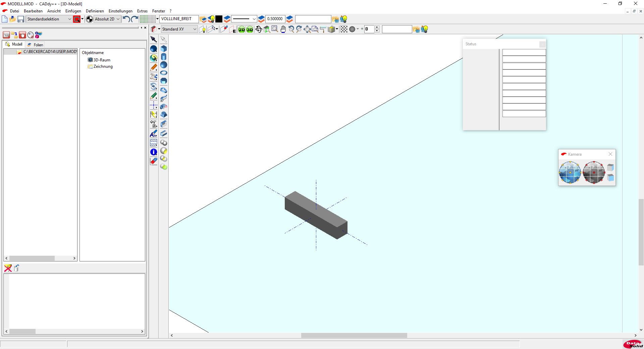The image size is (644, 349).
Task: Activate the pan hand tool
Action: tap(283, 29)
